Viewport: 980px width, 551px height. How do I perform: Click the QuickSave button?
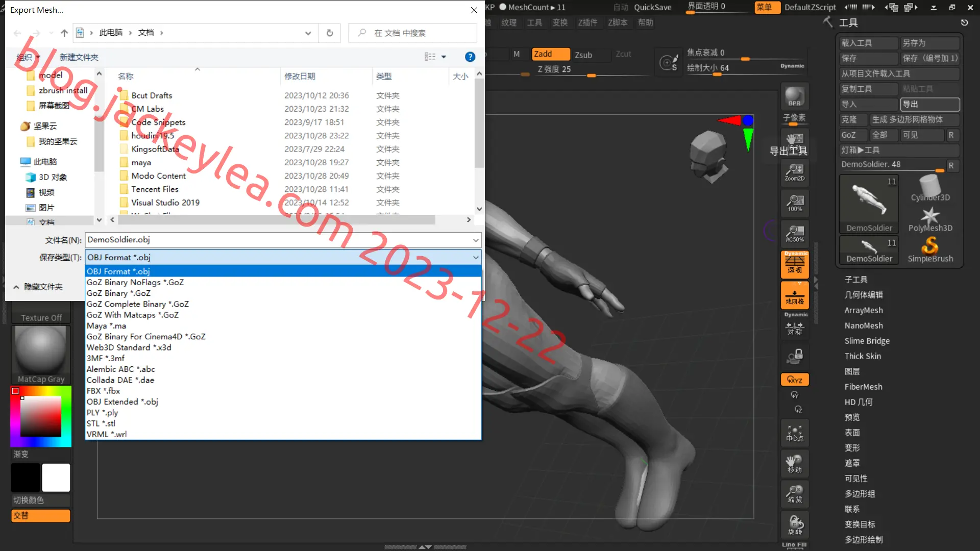click(652, 7)
